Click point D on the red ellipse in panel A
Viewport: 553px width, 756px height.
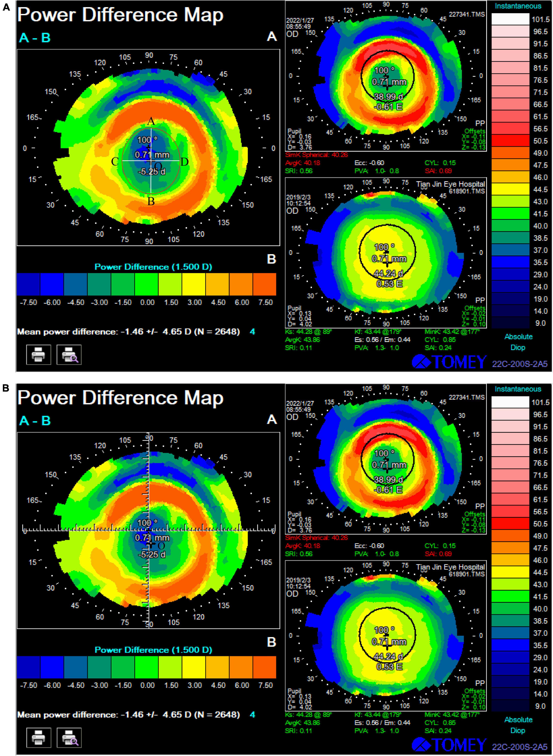[184, 162]
